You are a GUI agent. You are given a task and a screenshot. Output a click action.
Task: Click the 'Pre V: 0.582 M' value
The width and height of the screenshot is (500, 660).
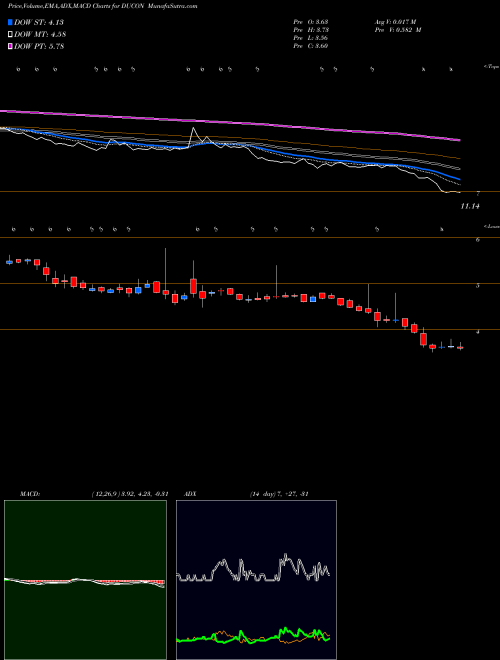coord(399,30)
